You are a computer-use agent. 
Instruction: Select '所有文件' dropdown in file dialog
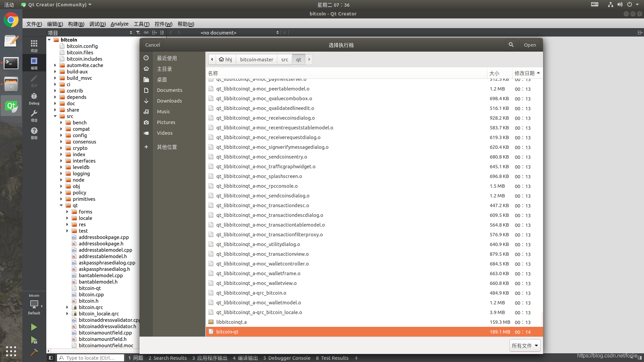point(524,345)
